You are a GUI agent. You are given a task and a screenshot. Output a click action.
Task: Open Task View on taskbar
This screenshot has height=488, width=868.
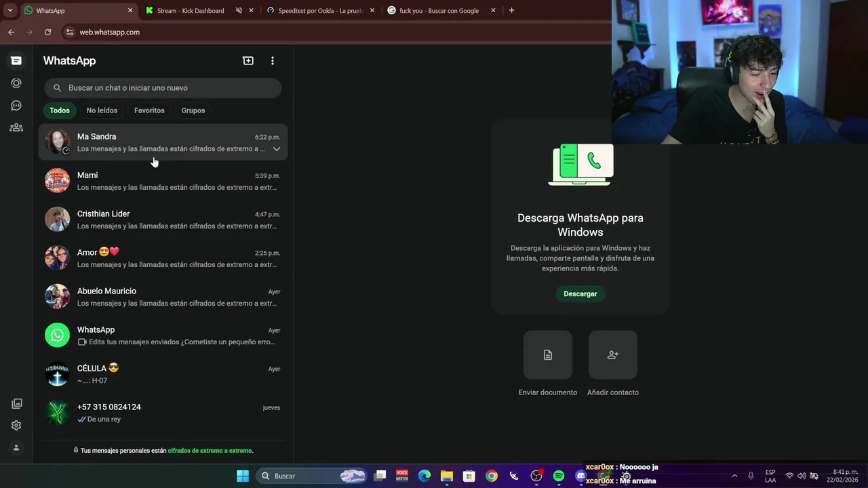click(x=380, y=476)
